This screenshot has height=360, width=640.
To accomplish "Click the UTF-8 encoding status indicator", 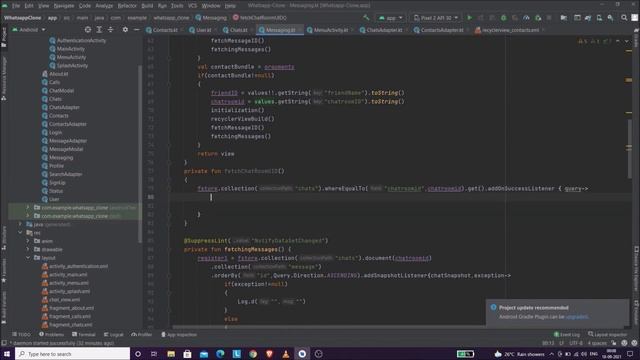I will click(576, 343).
